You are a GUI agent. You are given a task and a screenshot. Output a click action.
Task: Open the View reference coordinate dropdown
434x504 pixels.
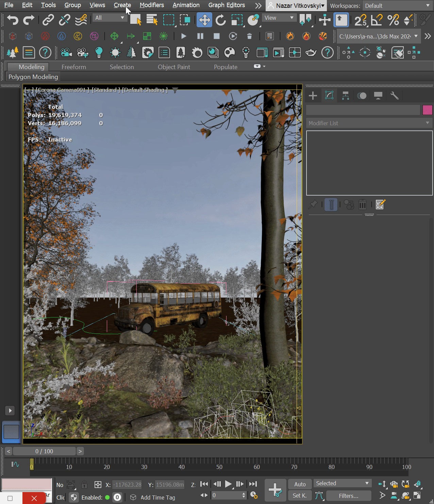click(x=279, y=18)
